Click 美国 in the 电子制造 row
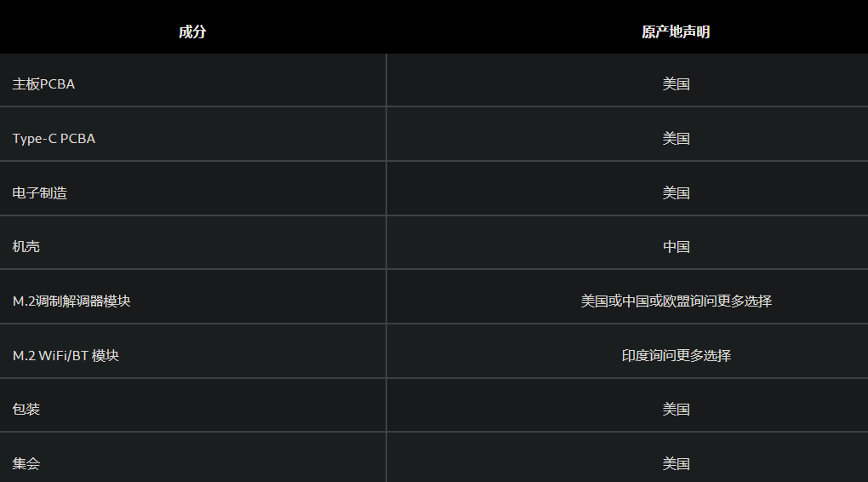Image resolution: width=868 pixels, height=482 pixels. click(676, 193)
